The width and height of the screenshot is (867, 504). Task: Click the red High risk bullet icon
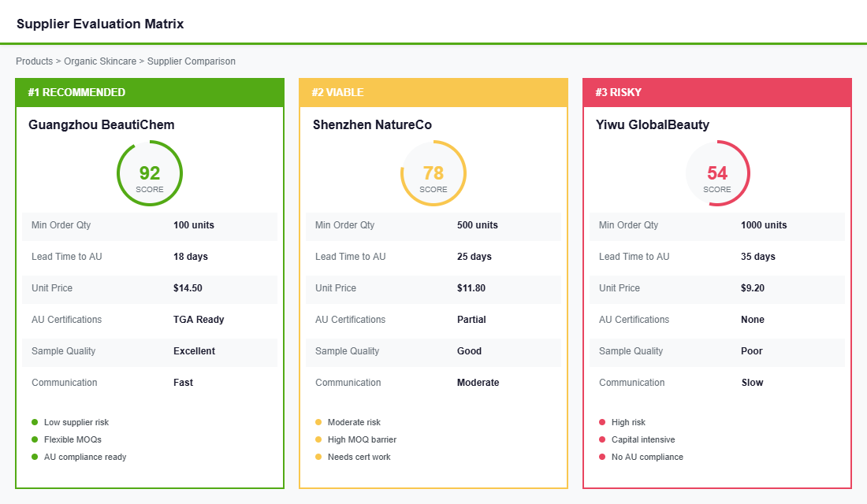pos(601,422)
